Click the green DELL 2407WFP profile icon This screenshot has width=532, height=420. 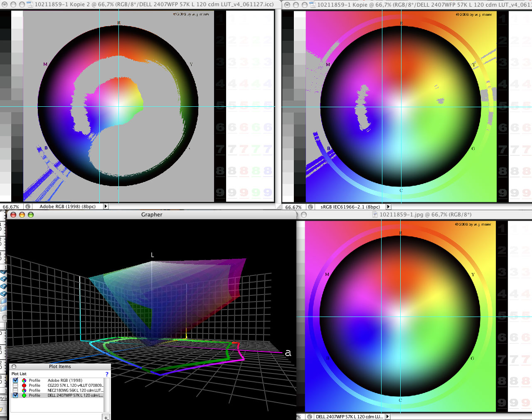(24, 395)
